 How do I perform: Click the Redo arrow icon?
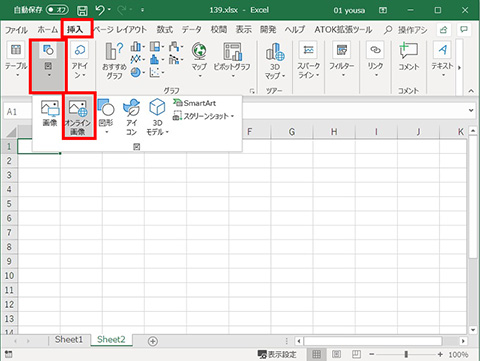pos(122,10)
